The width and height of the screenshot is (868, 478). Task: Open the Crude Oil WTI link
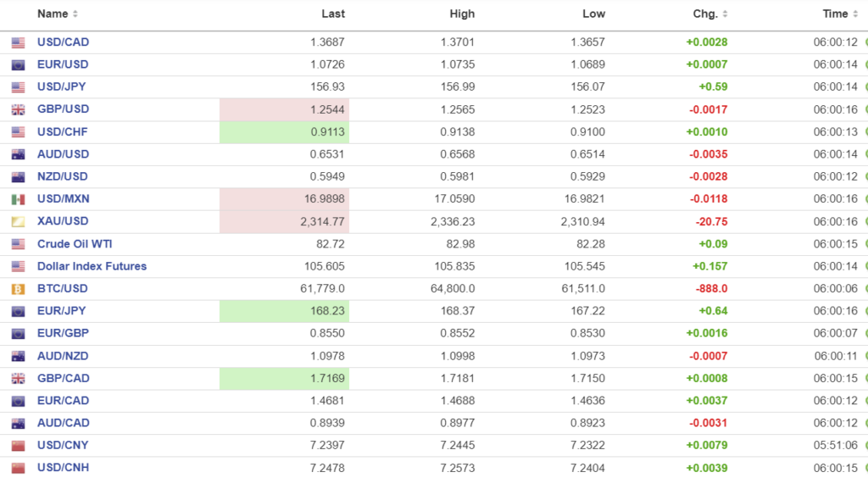75,244
